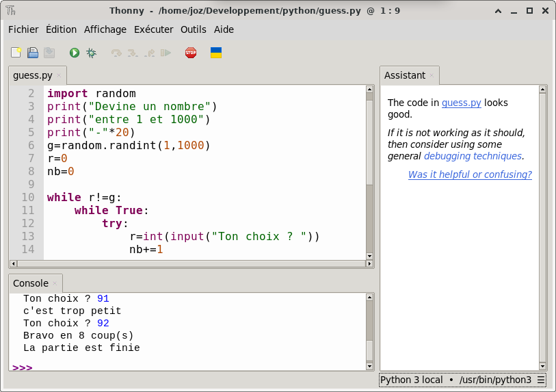Open the Outils menu

pyautogui.click(x=194, y=29)
